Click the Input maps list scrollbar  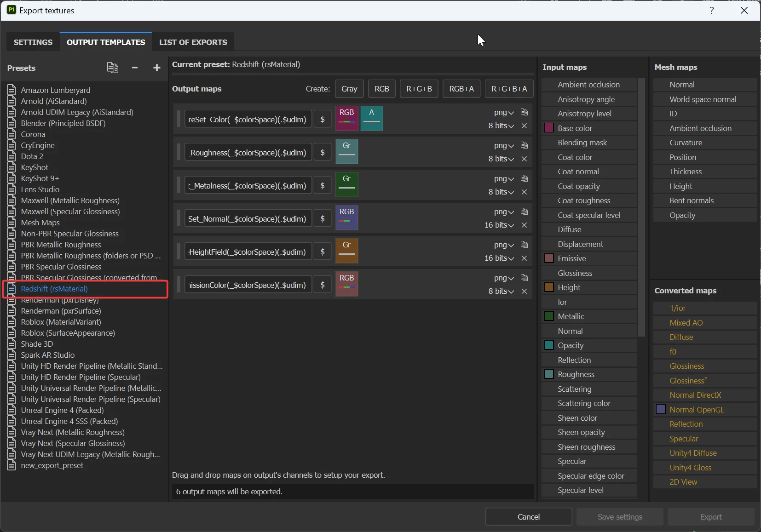pyautogui.click(x=642, y=207)
